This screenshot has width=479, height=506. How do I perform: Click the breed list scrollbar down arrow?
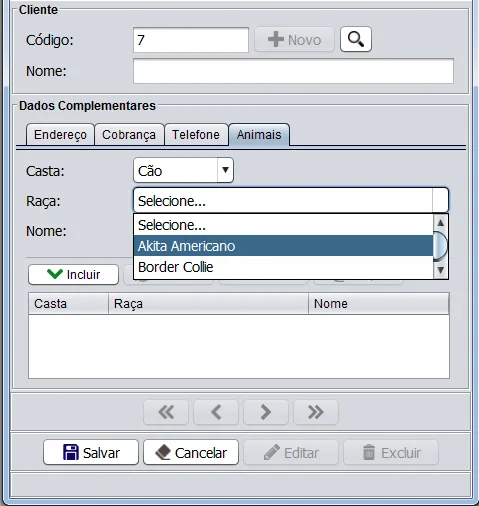[x=441, y=270]
